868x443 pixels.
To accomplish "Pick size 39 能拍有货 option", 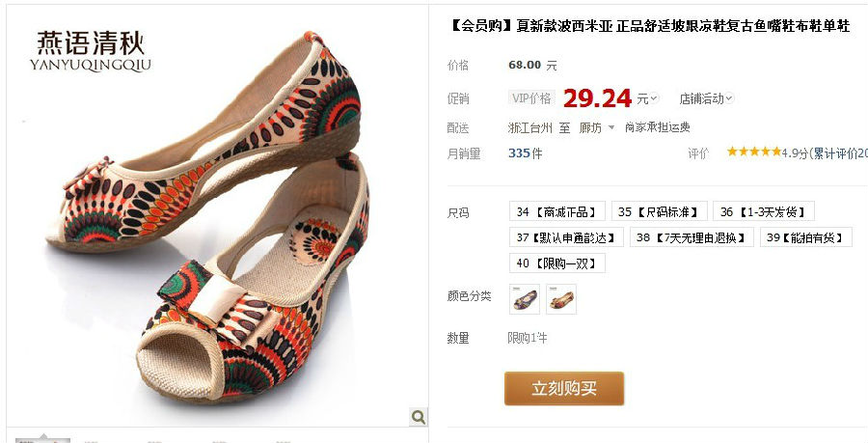I will tap(806, 237).
